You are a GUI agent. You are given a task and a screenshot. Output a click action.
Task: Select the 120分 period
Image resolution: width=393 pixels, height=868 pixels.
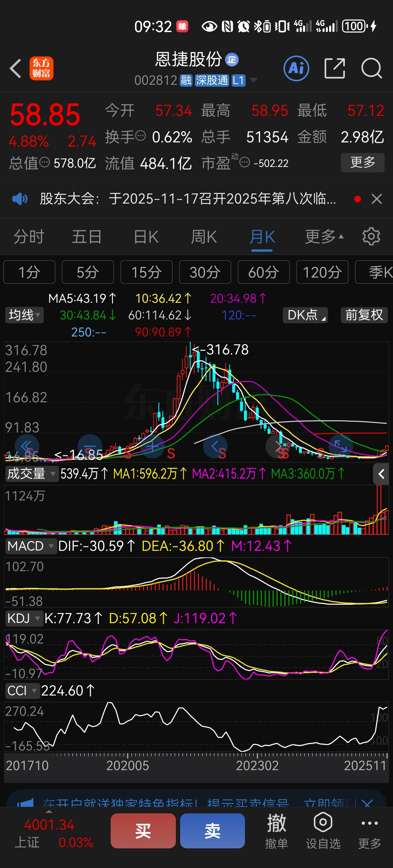pyautogui.click(x=322, y=272)
